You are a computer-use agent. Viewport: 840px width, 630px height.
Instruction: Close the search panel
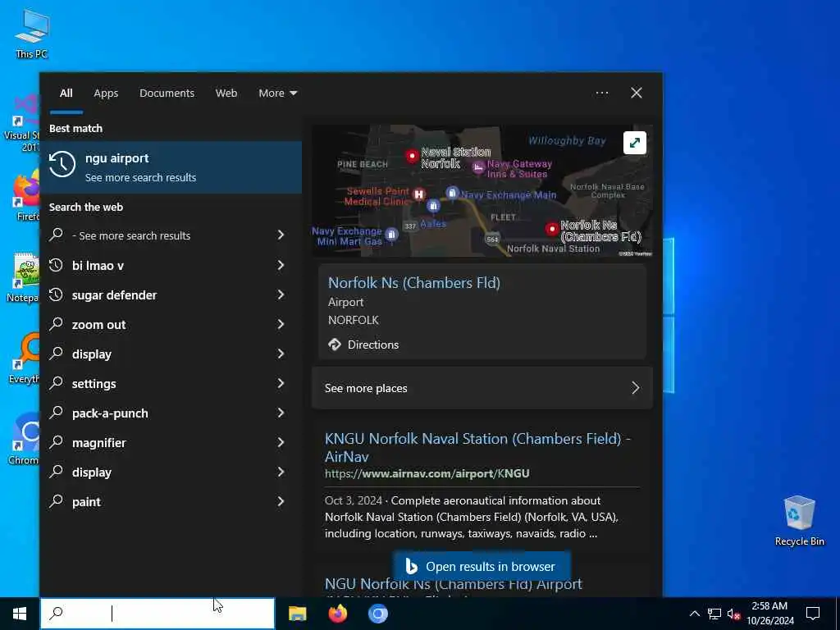636,93
